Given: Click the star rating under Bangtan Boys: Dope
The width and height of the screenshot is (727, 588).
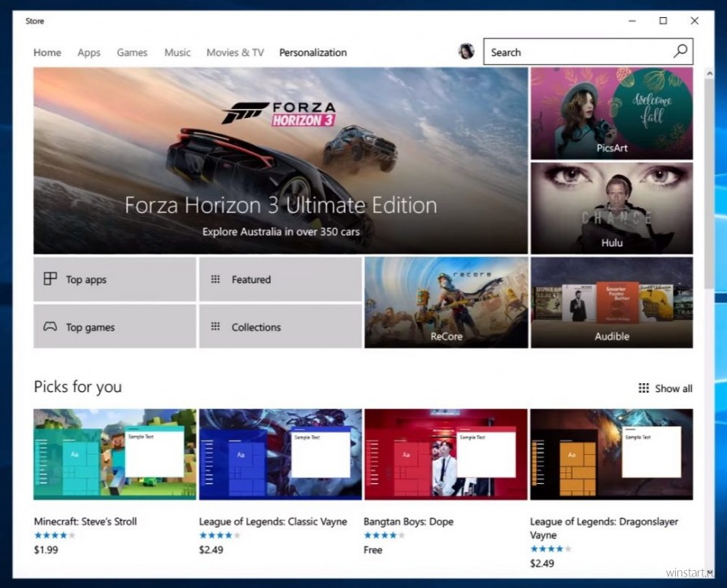Looking at the screenshot, I should tap(385, 535).
